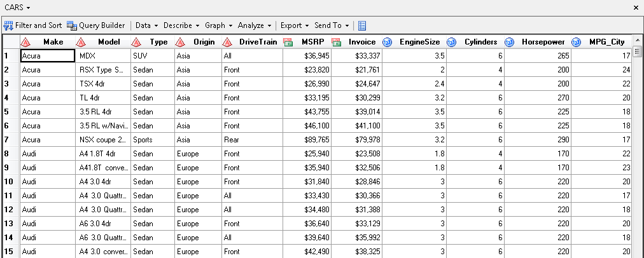644x258 pixels.
Task: Select the Horsepower column header
Action: click(x=538, y=42)
